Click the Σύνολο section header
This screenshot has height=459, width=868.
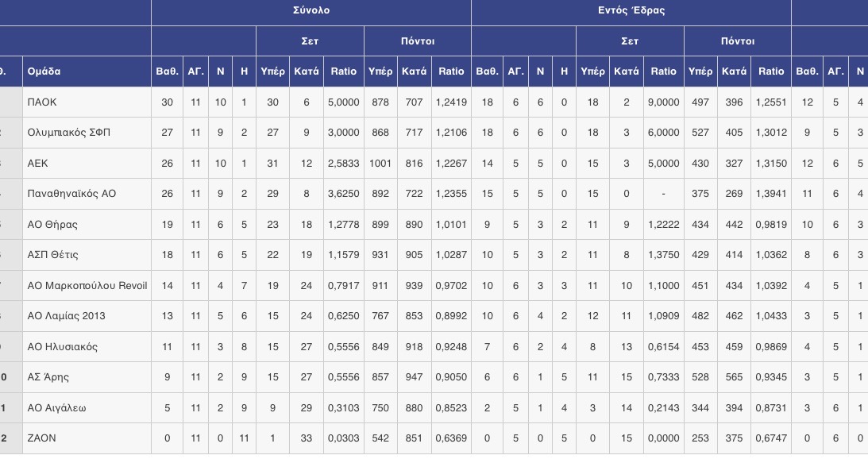311,10
